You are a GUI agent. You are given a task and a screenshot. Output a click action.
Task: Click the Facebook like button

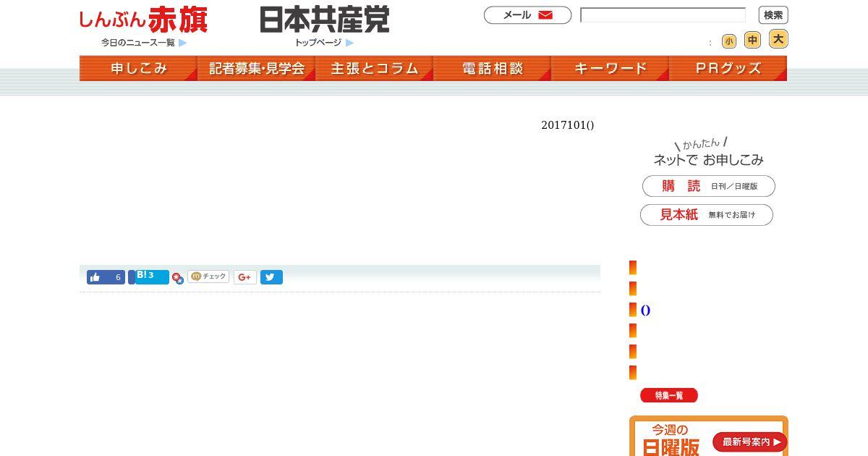(x=106, y=277)
